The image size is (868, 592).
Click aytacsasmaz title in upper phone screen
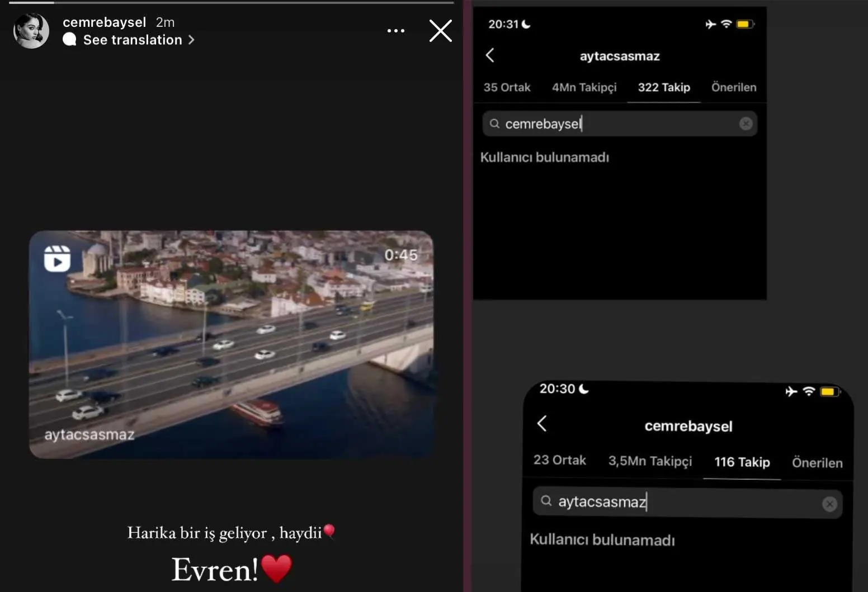tap(620, 56)
